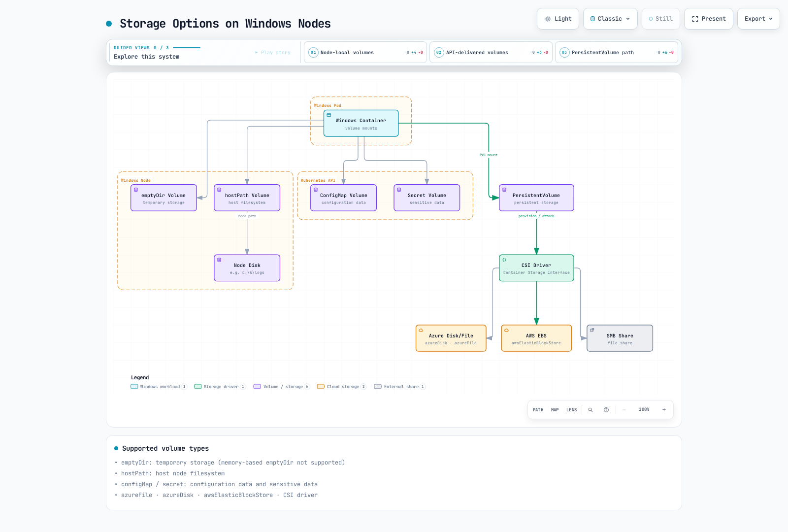Click the hostPath host node filesystem bullet
Viewport: 788px width, 532px height.
tap(173, 473)
